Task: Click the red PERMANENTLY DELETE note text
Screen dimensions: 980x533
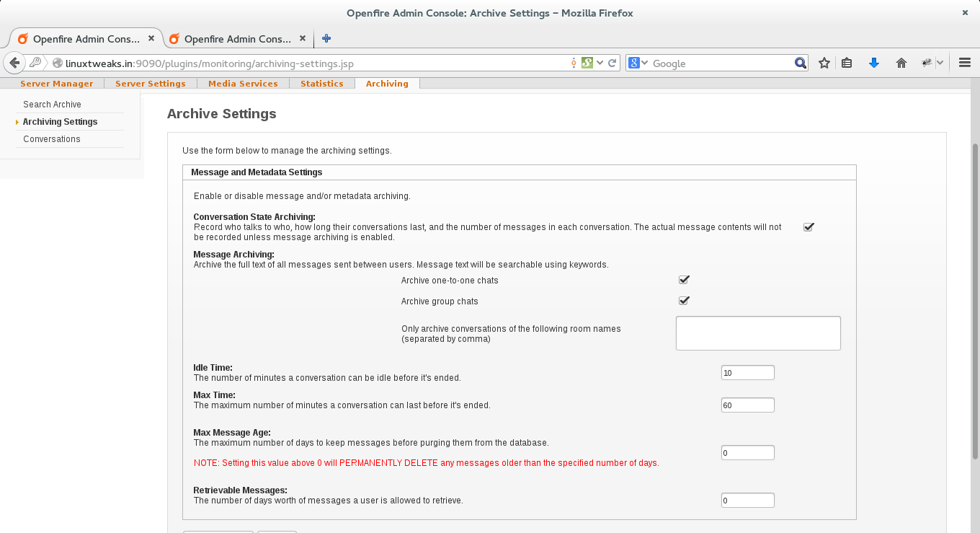Action: tap(427, 463)
